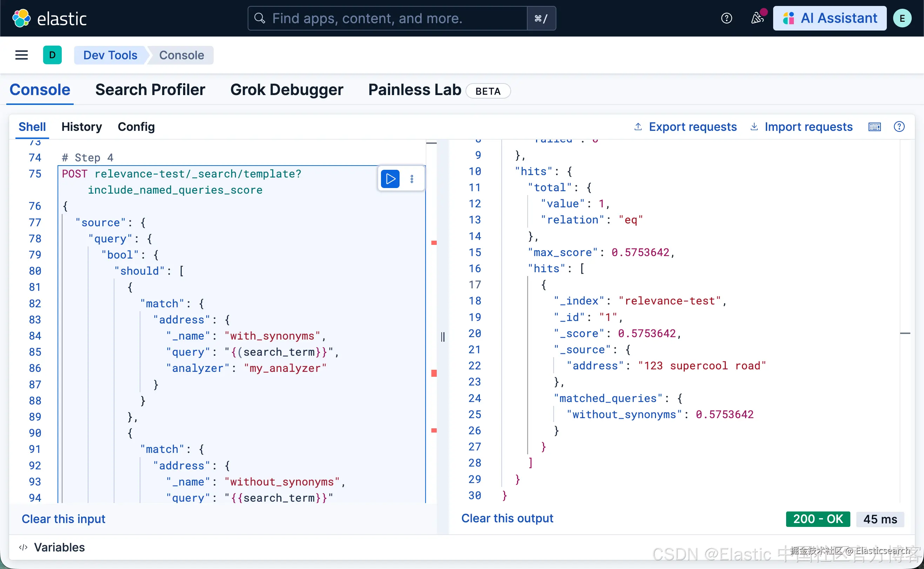
Task: Open the D space selector
Action: click(52, 55)
